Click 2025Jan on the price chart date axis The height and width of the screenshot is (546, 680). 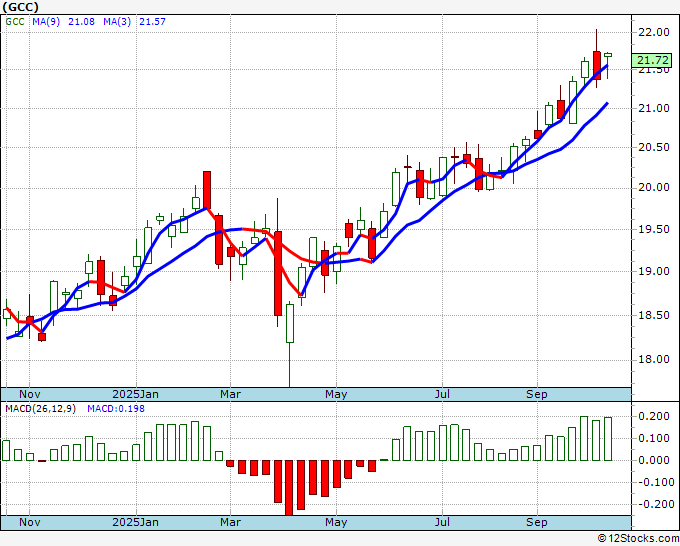(135, 394)
